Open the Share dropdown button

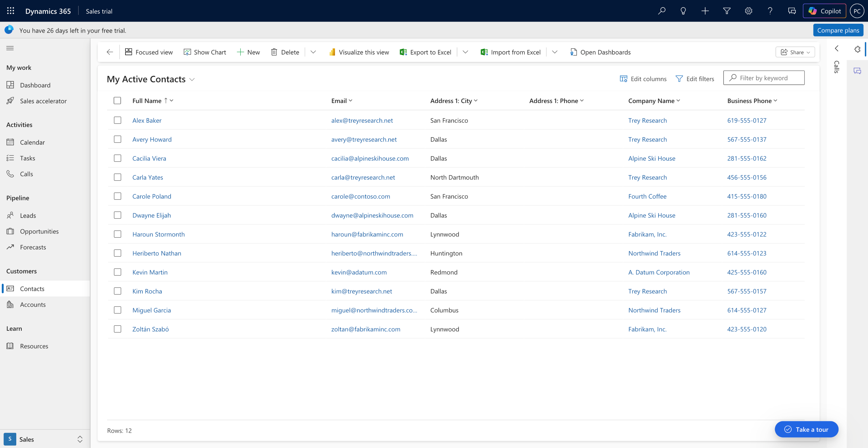795,52
